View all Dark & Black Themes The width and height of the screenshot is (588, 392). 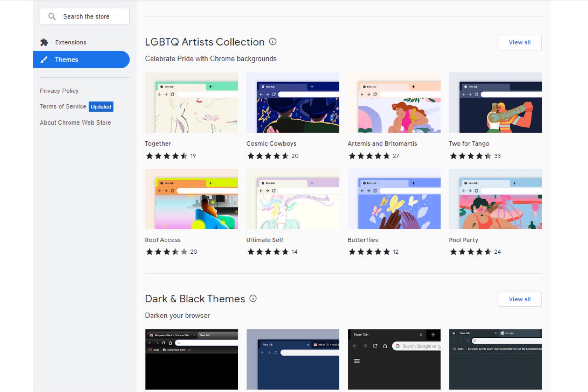pyautogui.click(x=520, y=299)
